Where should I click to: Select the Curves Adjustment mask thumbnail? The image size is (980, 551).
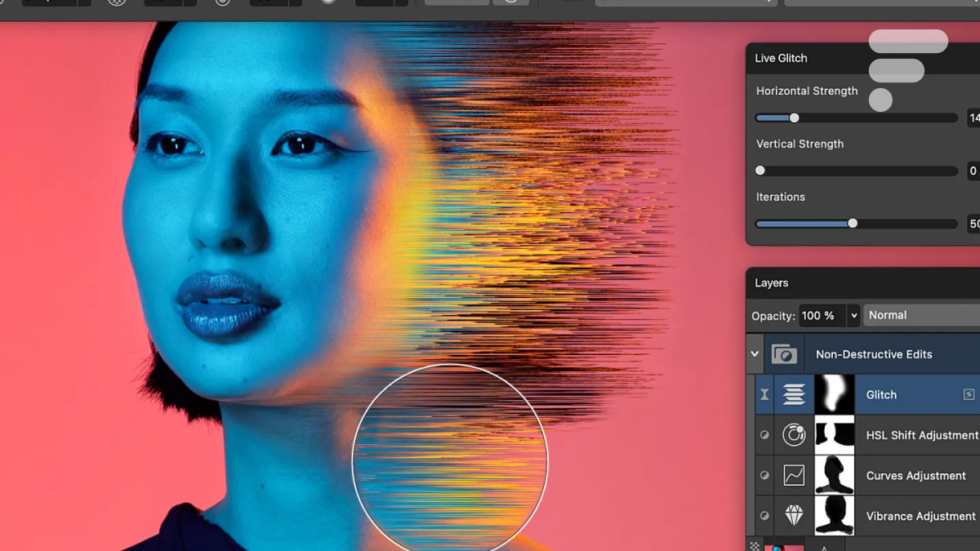click(x=835, y=475)
